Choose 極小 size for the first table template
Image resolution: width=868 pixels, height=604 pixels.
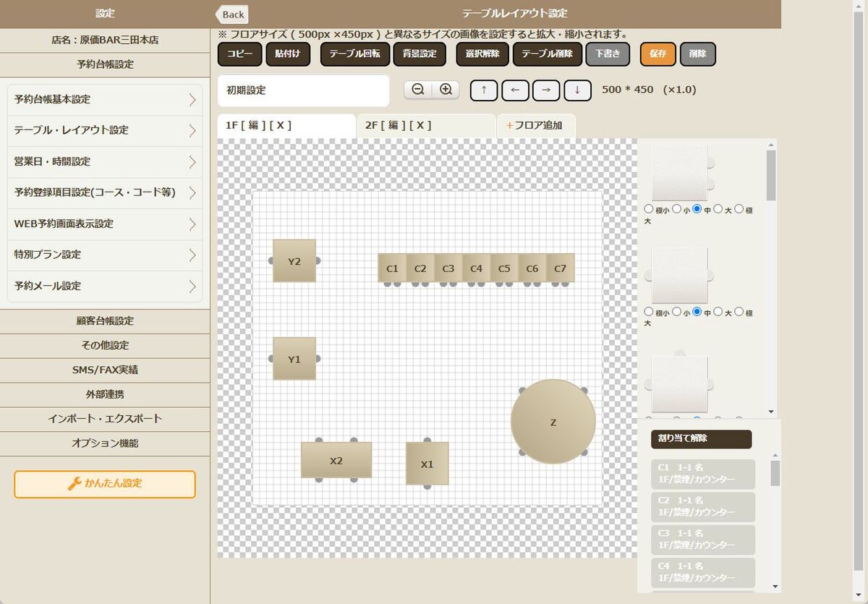[649, 209]
